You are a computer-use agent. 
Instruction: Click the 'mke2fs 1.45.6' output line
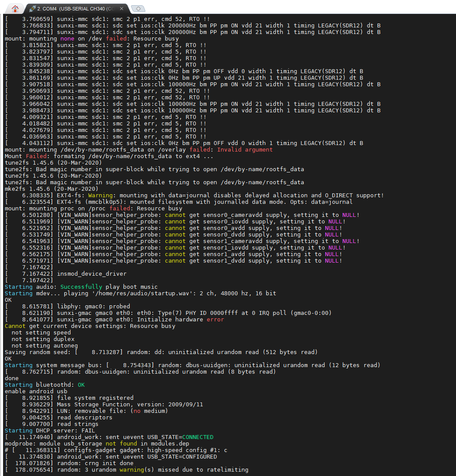click(x=51, y=189)
